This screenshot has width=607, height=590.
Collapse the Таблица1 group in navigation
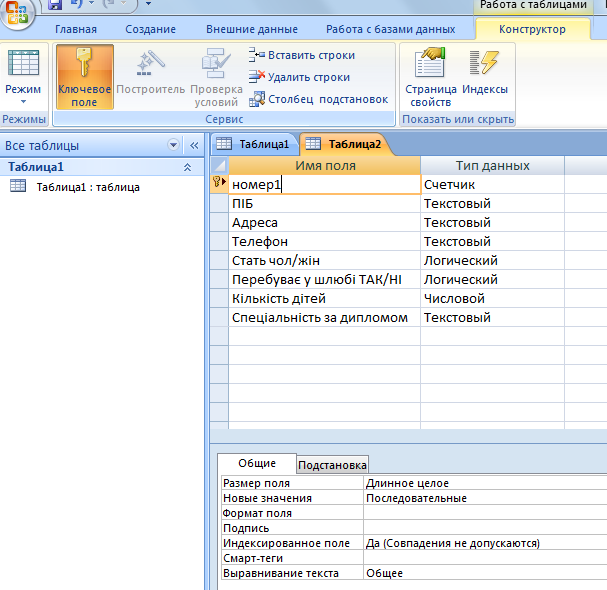[x=187, y=167]
